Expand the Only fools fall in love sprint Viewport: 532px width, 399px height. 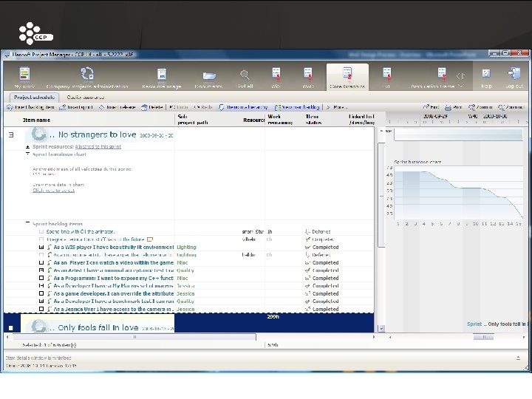point(11,328)
